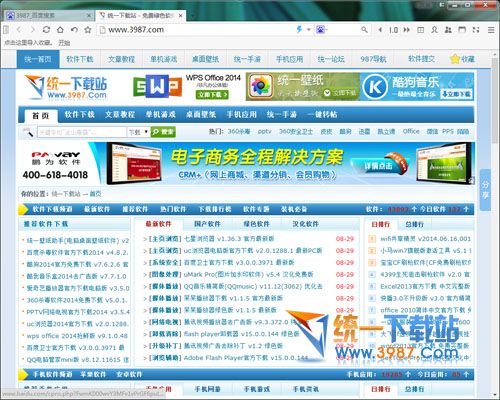Click the hot keyword link pptv
Screen dimensions: 500x400
pos(265,132)
